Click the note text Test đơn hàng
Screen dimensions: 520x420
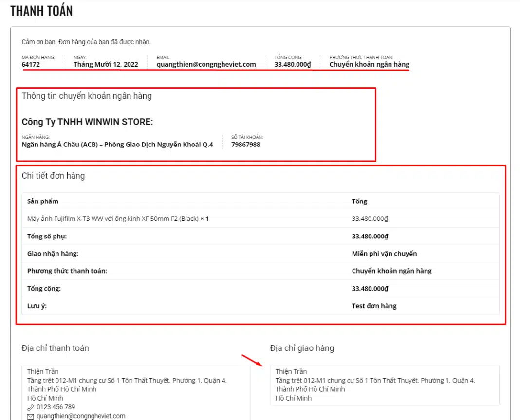click(x=374, y=306)
